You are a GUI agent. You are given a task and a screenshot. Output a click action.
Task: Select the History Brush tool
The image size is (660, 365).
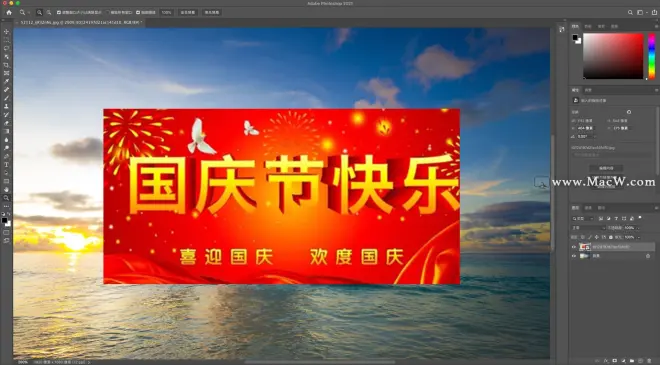tap(6, 115)
